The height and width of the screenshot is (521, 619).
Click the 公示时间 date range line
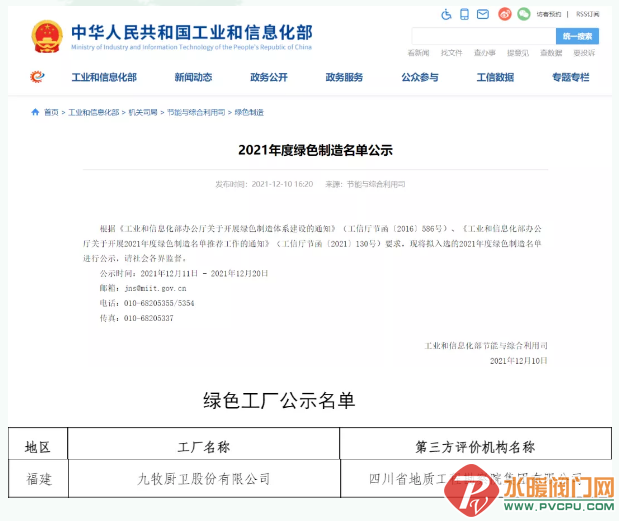click(x=184, y=274)
